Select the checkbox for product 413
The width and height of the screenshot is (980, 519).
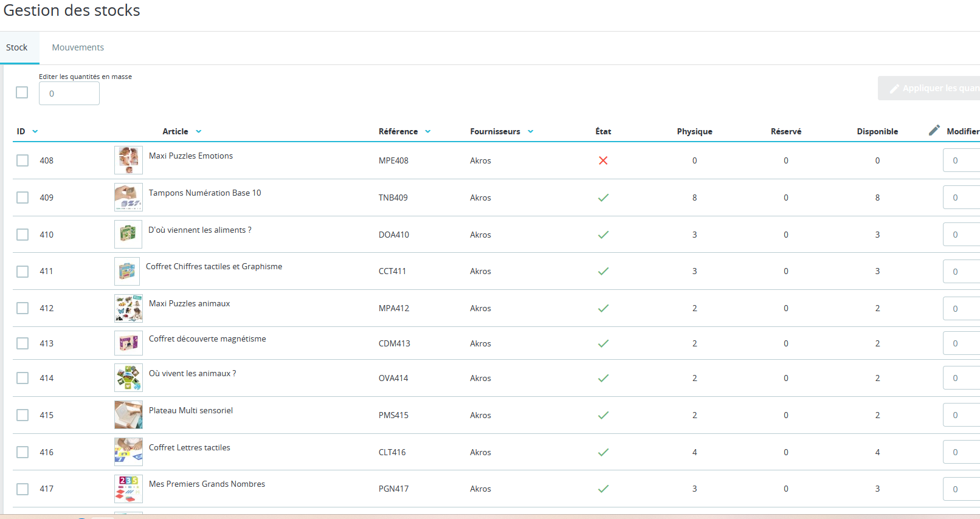coord(22,343)
